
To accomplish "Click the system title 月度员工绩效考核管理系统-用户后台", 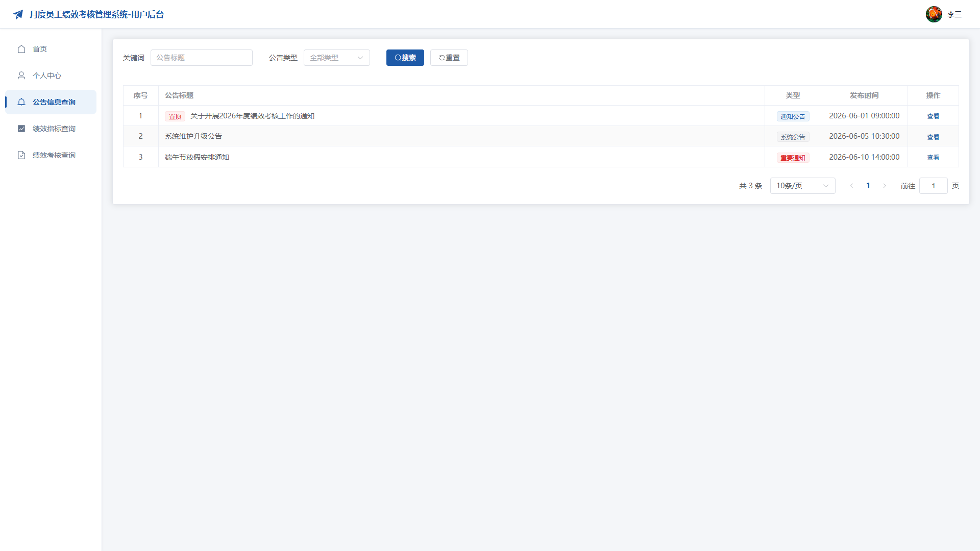I will (97, 14).
